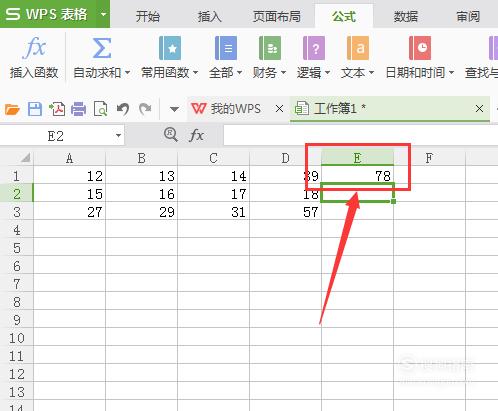The image size is (498, 411).
Task: Click the Export to PDF icon
Action: (x=57, y=109)
